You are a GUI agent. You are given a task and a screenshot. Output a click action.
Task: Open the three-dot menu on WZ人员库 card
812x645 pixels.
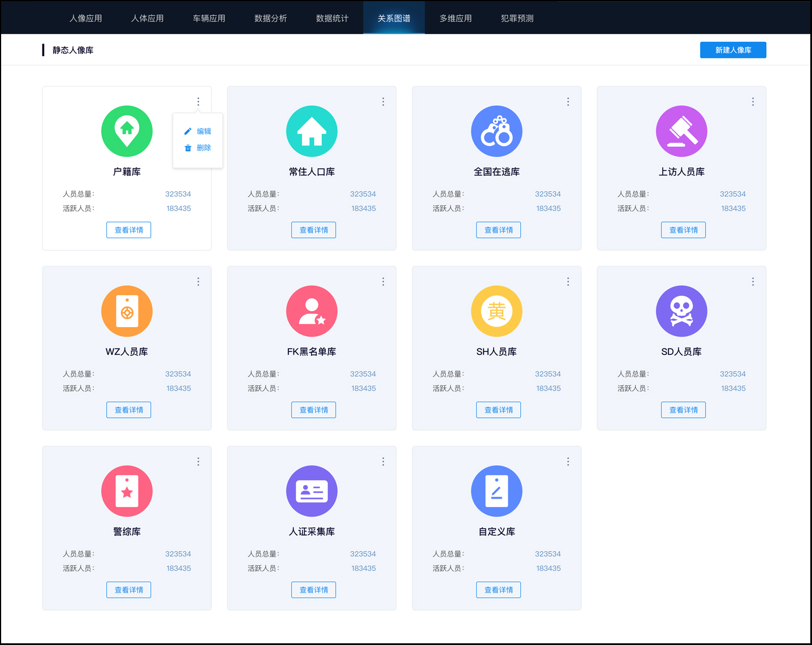[x=198, y=282]
